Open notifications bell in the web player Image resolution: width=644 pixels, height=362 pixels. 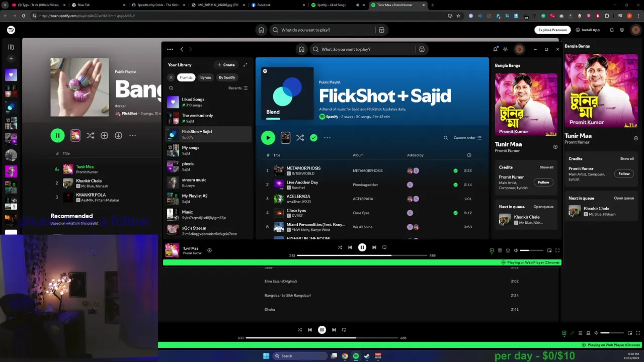coord(612,30)
